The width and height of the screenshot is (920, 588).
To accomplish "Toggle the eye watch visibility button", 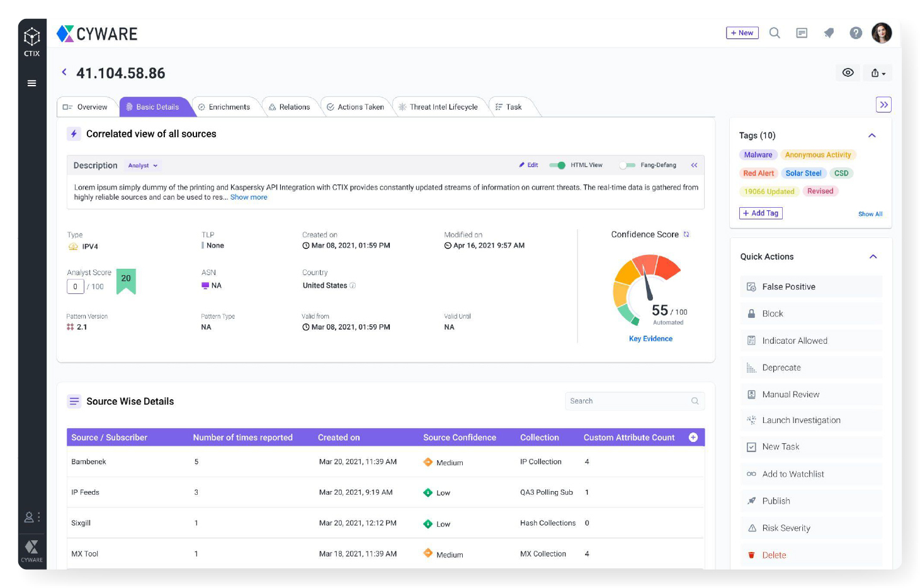I will (848, 73).
